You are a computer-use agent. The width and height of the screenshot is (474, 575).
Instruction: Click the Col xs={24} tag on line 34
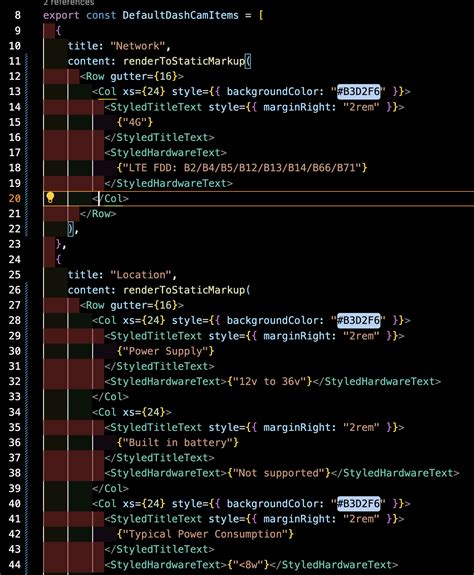(x=132, y=412)
